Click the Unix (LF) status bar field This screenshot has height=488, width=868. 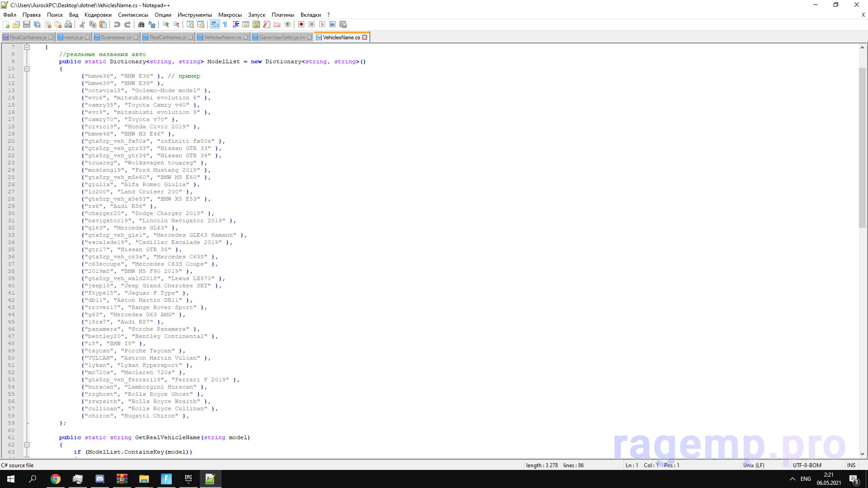[754, 465]
